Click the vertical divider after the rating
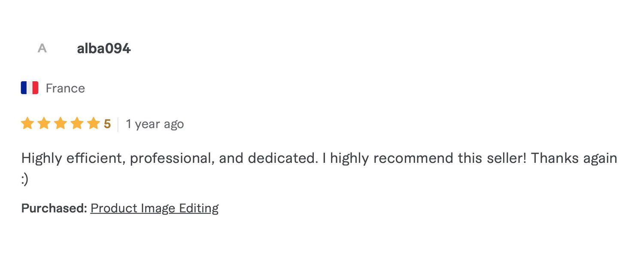Viewport: 644px width, 280px height. pos(118,124)
